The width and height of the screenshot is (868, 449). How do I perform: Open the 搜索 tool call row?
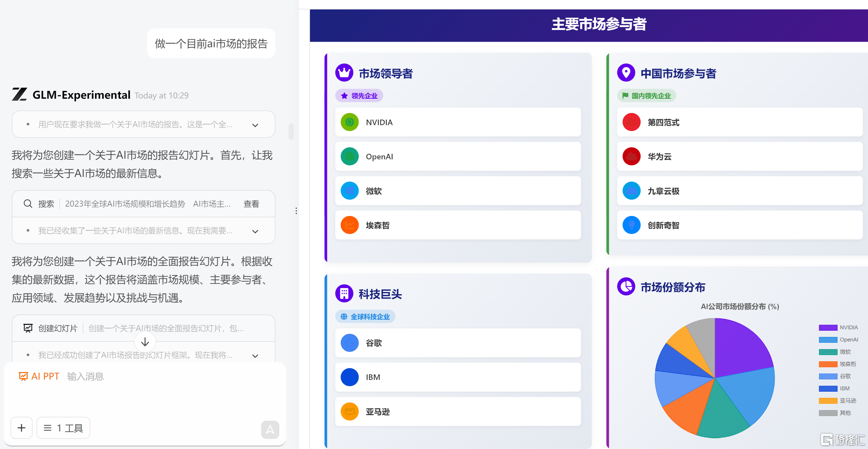(143, 203)
